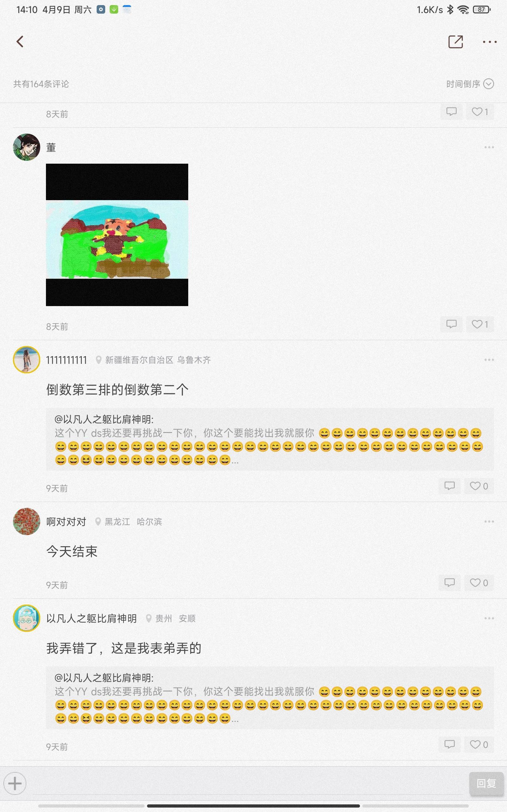Like the 今天结束 comment
507x812 pixels.
(x=479, y=583)
